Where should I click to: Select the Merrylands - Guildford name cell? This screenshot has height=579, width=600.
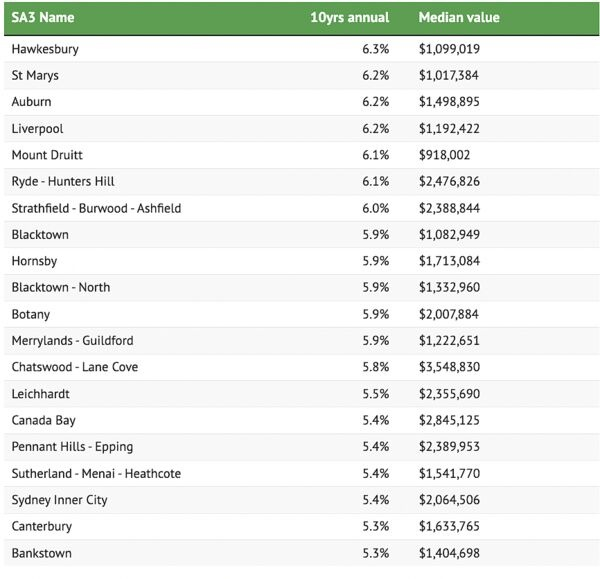click(x=72, y=341)
